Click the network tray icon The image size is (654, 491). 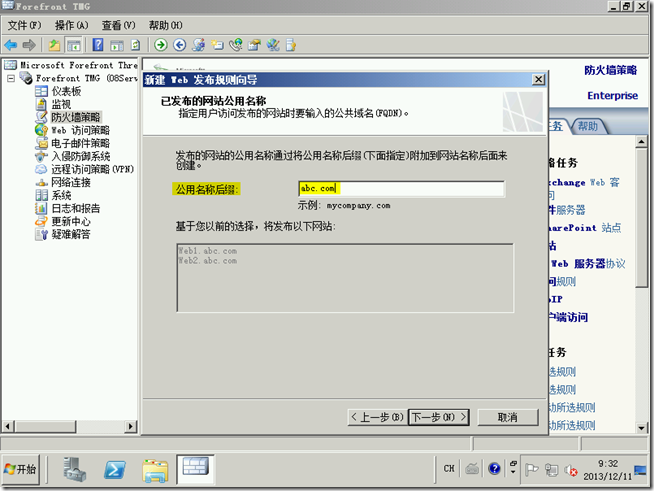tap(551, 470)
